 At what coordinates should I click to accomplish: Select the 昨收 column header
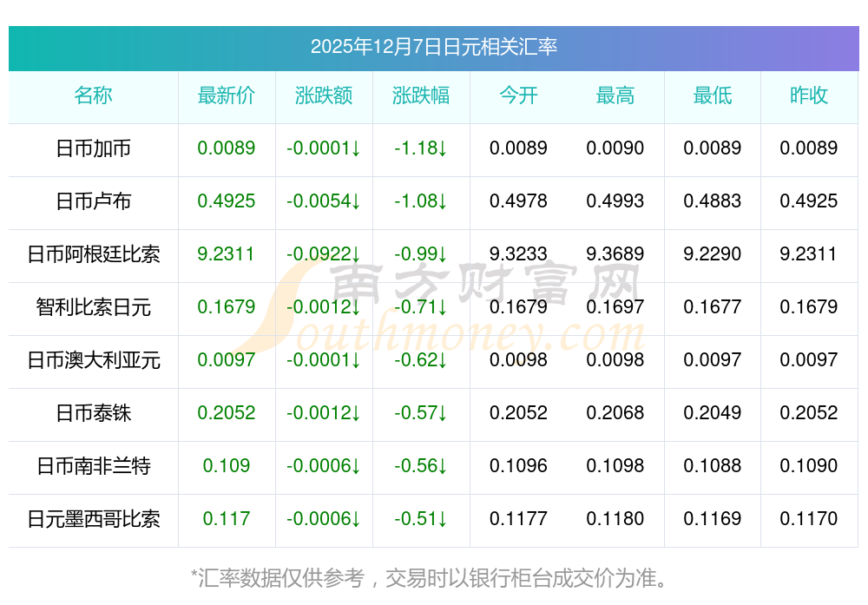pos(809,96)
